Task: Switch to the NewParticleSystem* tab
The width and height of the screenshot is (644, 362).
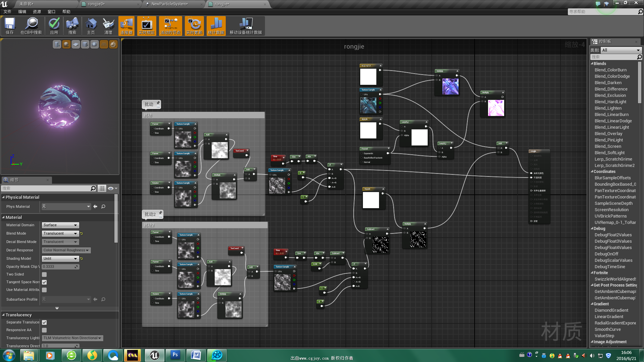Action: (174, 4)
